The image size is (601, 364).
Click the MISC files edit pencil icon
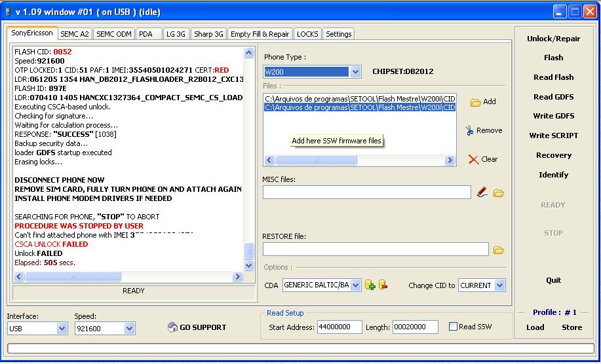pyautogui.click(x=482, y=192)
